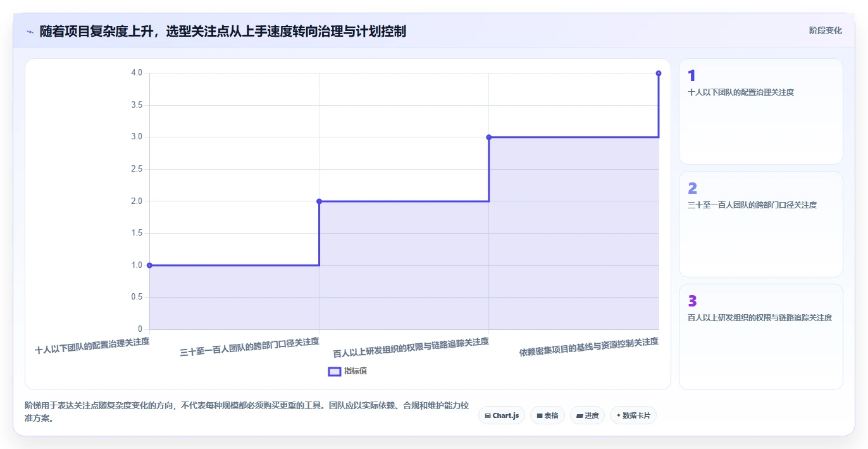Screen dimensions: 868x449
Task: Click the number 2 on the second card
Action: (x=692, y=188)
